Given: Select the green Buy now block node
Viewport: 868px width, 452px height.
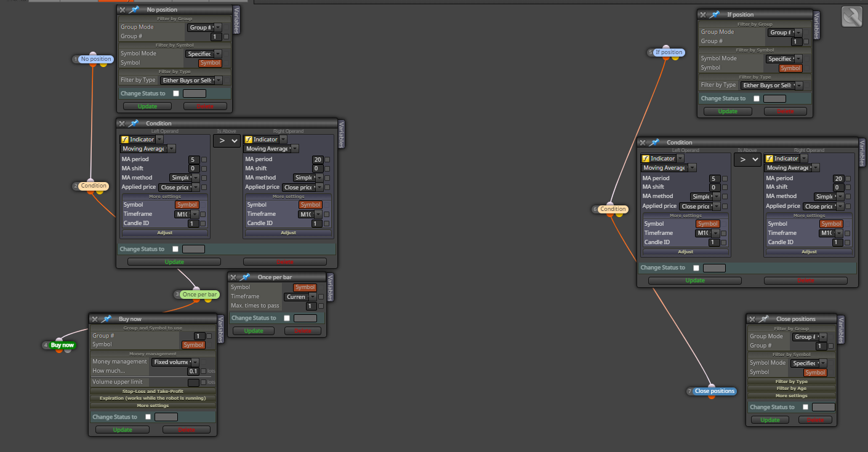Looking at the screenshot, I should coord(62,345).
